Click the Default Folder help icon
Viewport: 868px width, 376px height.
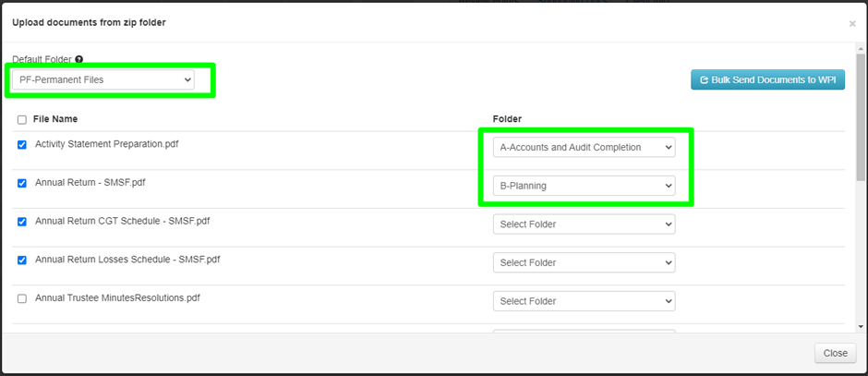coord(78,60)
